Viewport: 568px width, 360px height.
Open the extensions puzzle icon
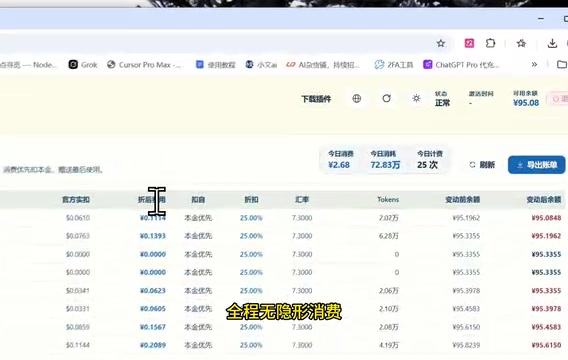490,43
